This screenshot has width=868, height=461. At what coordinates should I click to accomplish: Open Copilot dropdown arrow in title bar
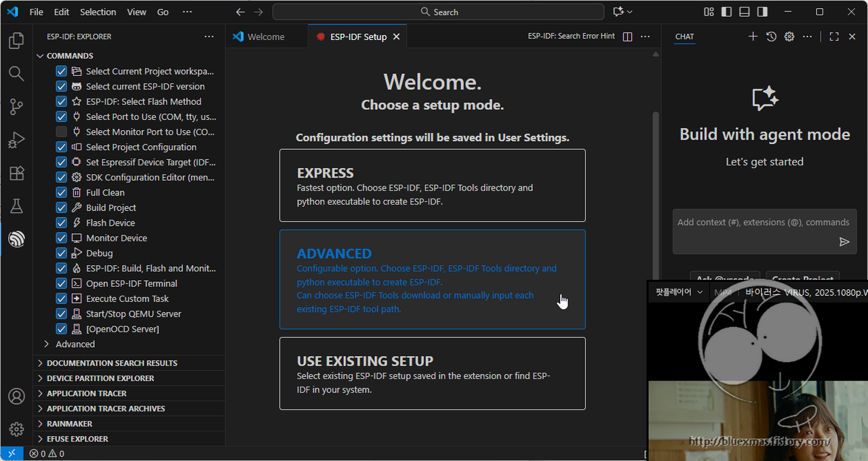pos(630,12)
